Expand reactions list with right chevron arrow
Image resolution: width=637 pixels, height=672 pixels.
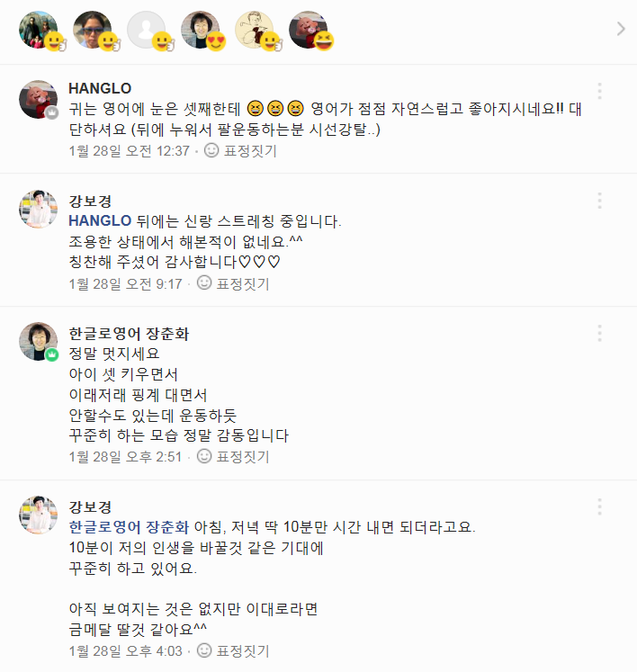[x=620, y=29]
